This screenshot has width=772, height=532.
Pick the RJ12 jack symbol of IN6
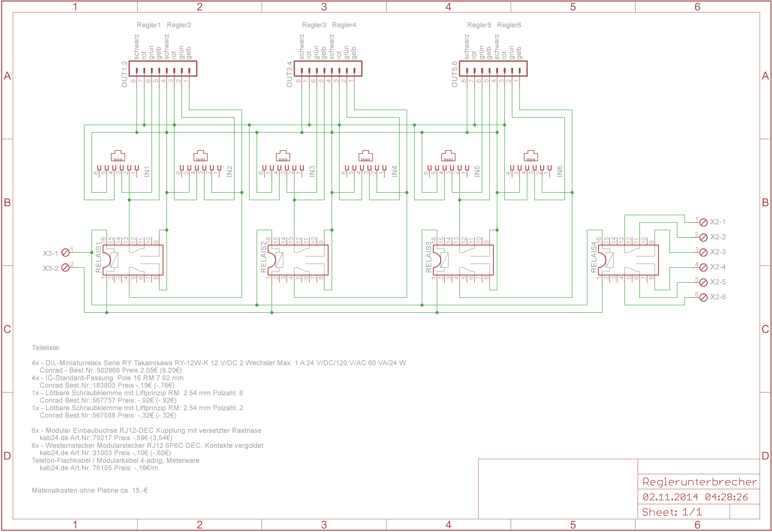[x=531, y=156]
